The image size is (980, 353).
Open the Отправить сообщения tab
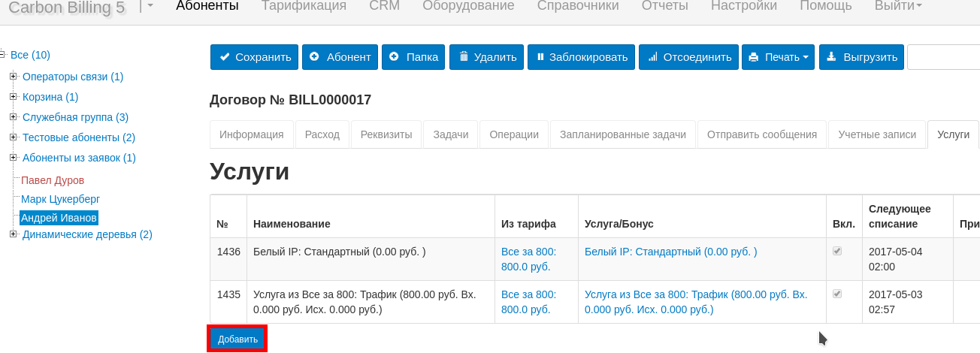tap(762, 134)
